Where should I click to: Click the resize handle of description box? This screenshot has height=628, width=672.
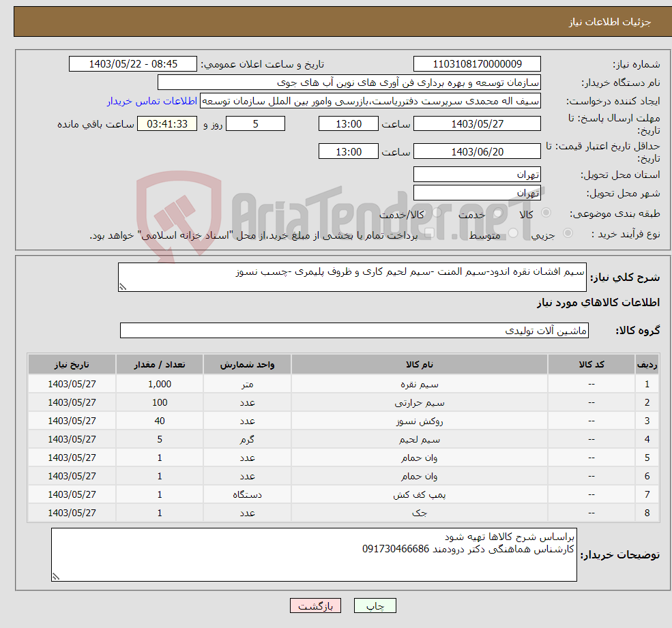[123, 287]
